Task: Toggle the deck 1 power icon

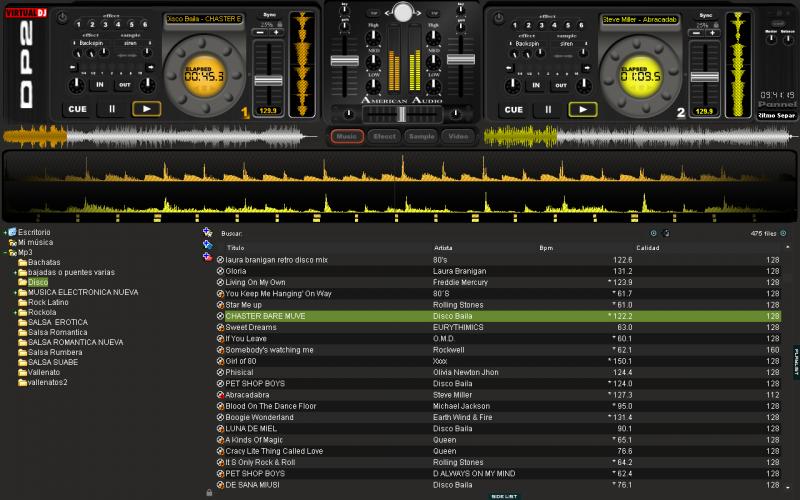Action: [62, 18]
